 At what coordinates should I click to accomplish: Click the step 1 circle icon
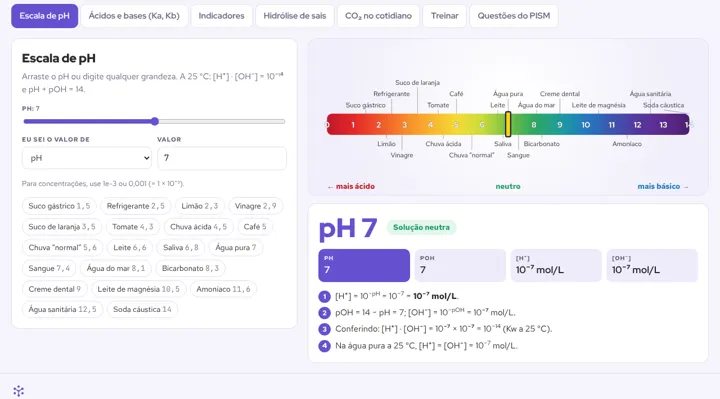325,296
